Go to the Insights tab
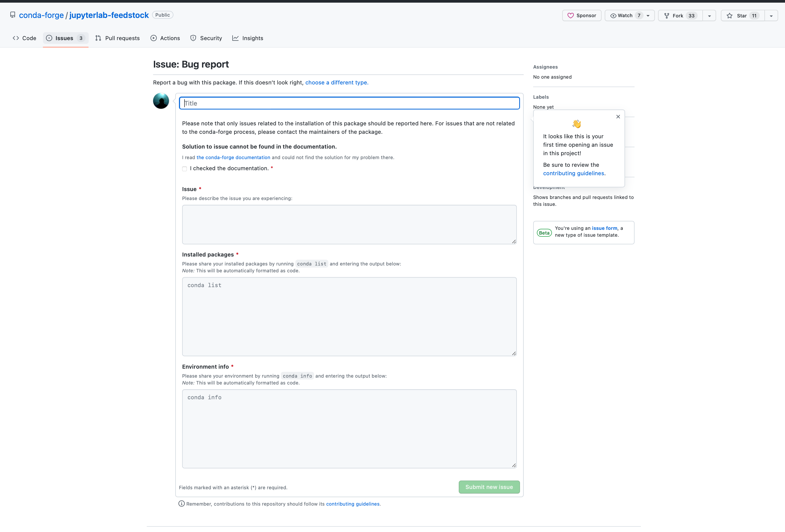 click(248, 38)
